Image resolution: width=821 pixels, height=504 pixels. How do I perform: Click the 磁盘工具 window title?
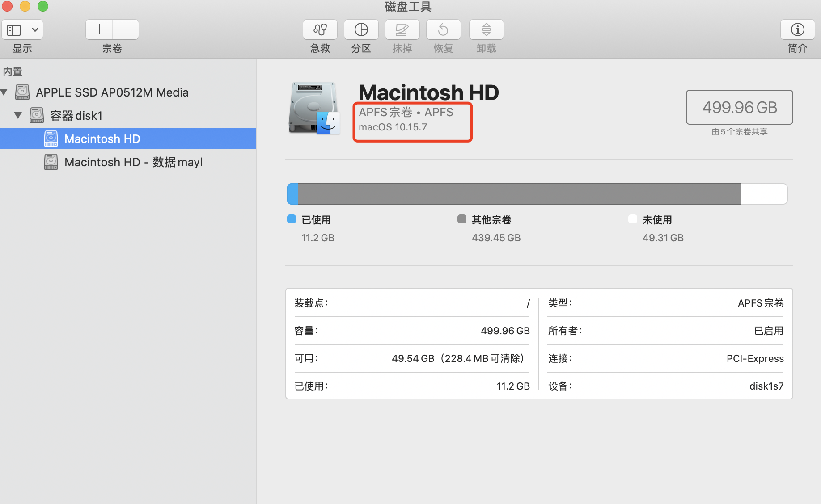[408, 6]
